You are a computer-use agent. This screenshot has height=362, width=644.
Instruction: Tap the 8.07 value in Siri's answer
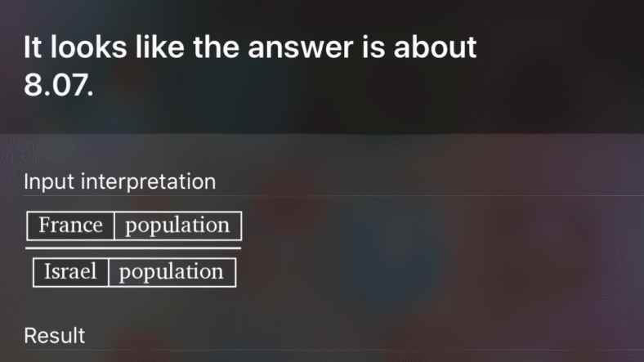pos(58,85)
